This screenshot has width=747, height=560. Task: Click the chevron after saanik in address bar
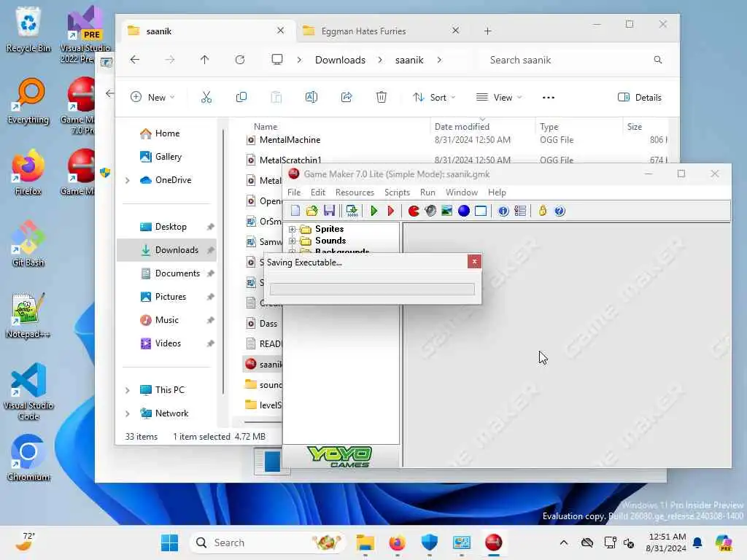tap(438, 60)
